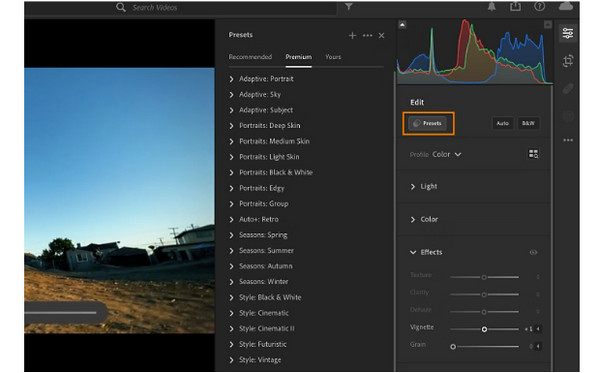This screenshot has width=600, height=373.
Task: Click the Grain slider handle
Action: (453, 347)
